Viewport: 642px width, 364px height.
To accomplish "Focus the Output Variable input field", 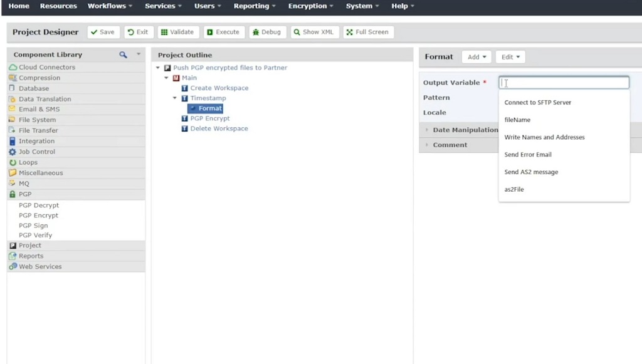I will pos(564,83).
